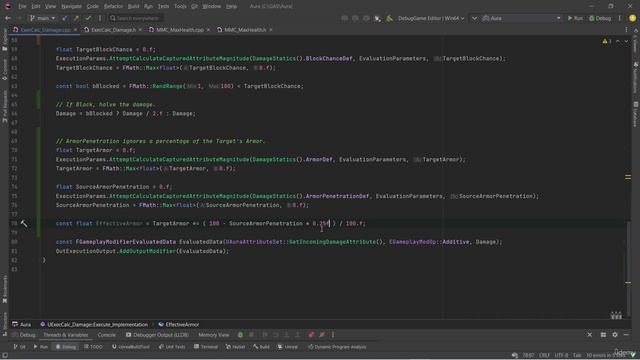Click the Aura breadcrumb item
The width and height of the screenshot is (640, 360).
pos(22,324)
